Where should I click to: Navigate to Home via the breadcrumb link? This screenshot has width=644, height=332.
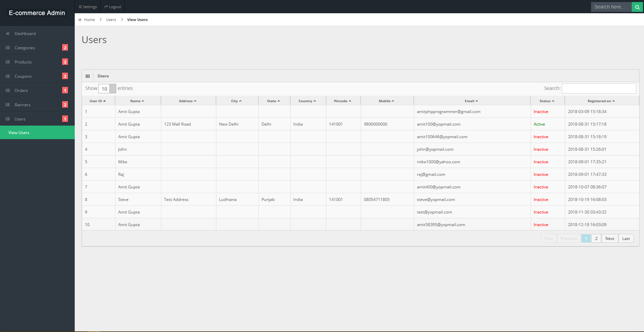(x=89, y=19)
